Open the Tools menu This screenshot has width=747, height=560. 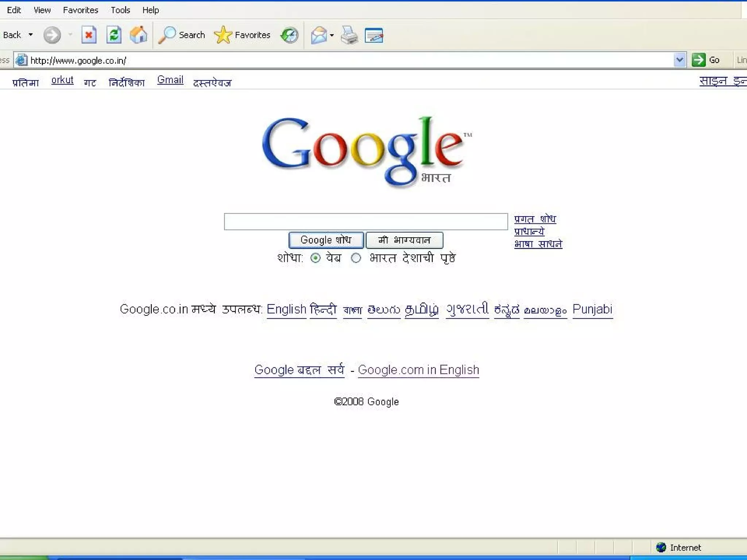[120, 10]
